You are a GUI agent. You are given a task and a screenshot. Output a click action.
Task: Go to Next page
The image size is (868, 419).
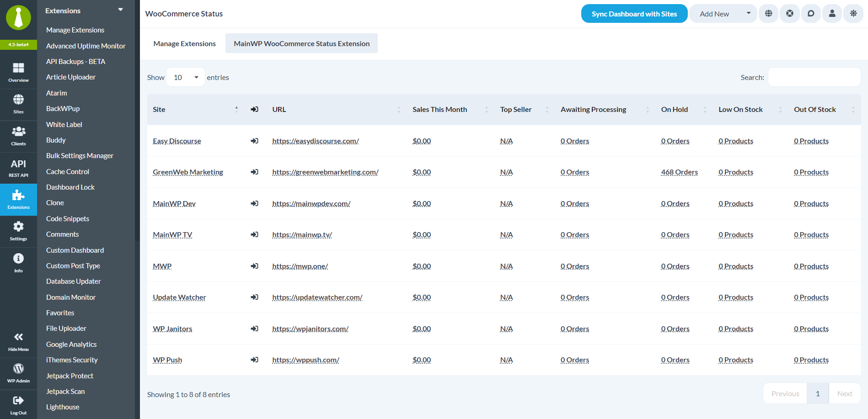[x=845, y=393]
